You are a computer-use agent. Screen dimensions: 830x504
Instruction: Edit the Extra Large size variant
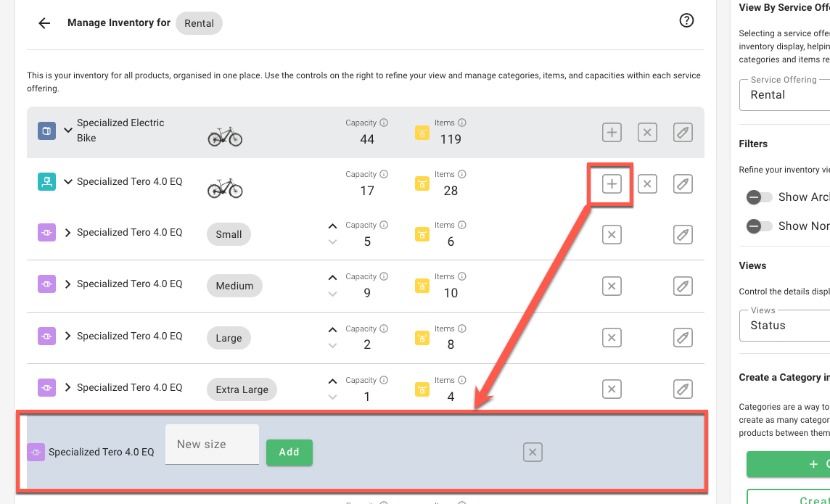pos(683,389)
